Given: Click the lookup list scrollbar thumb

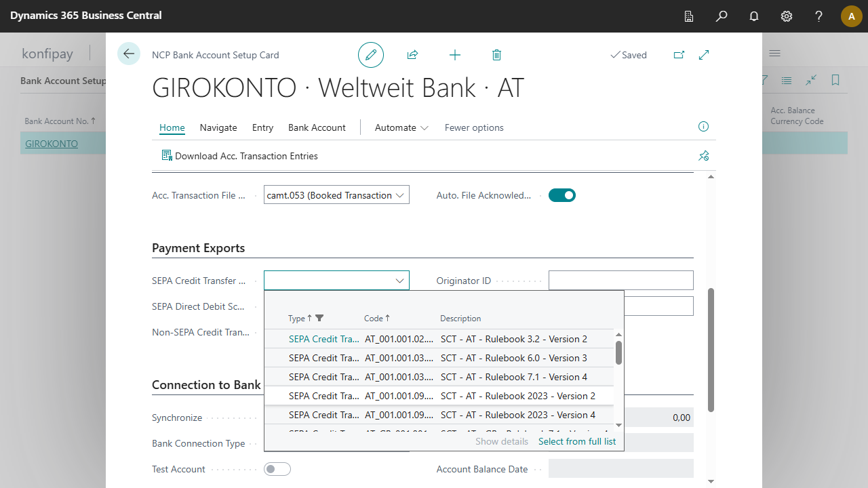Looking at the screenshot, I should [618, 352].
